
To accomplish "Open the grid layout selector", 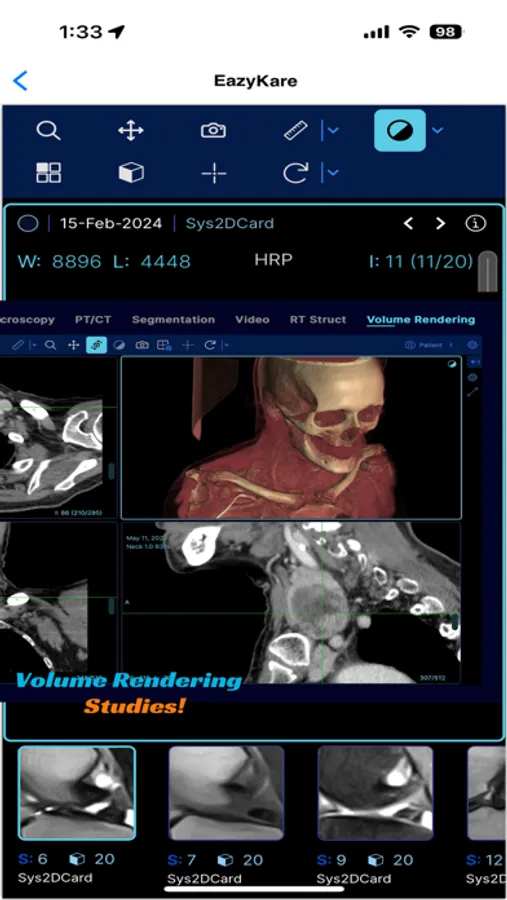I will click(x=48, y=172).
